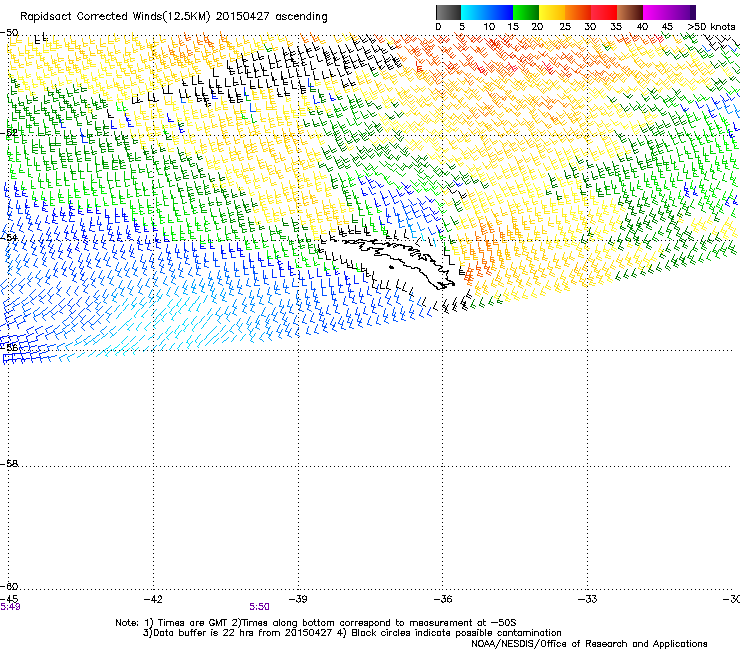Click the 'Rapidscat Corrected Winds(12.5KM)' title text
This screenshot has height=650, width=740.
pos(115,17)
